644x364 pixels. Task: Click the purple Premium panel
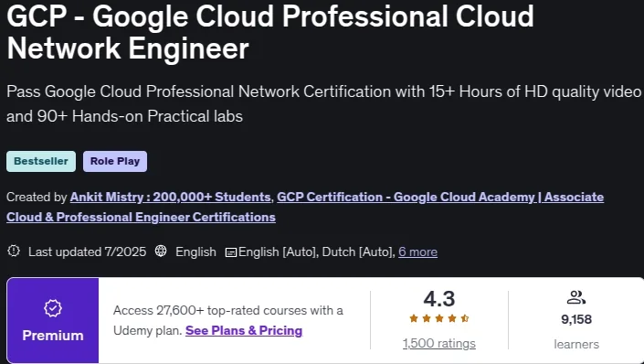coord(53,320)
